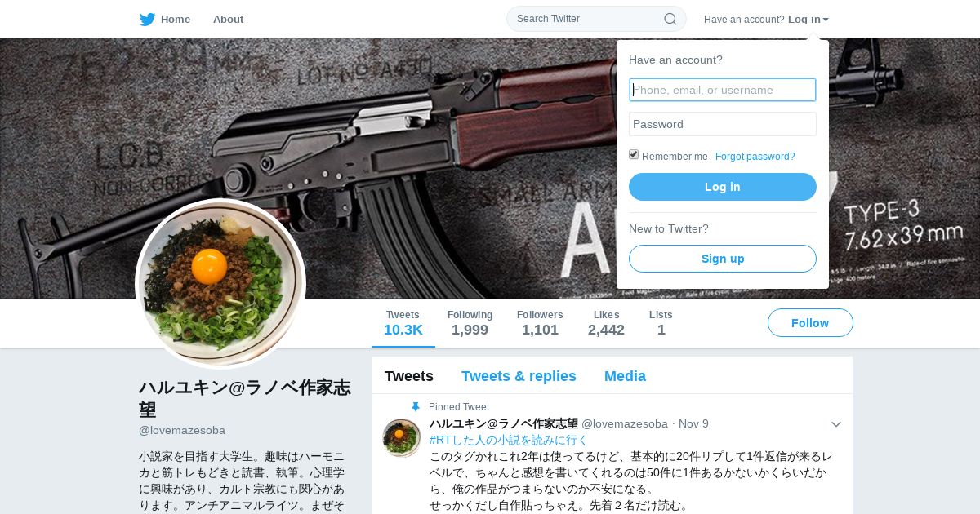Viewport: 980px width, 514px height.
Task: Collapse the Log in dropdown caret
Action: tap(826, 20)
